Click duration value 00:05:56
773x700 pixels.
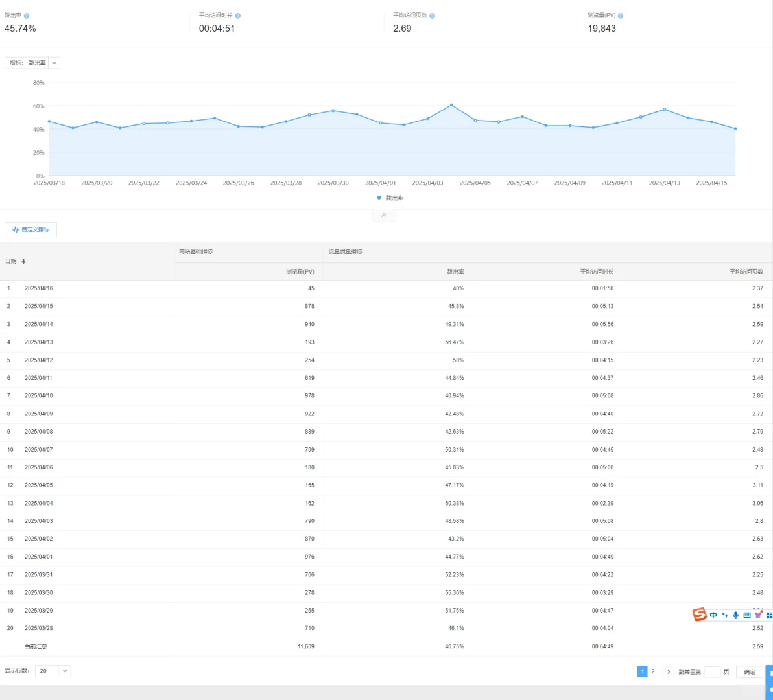tap(602, 324)
